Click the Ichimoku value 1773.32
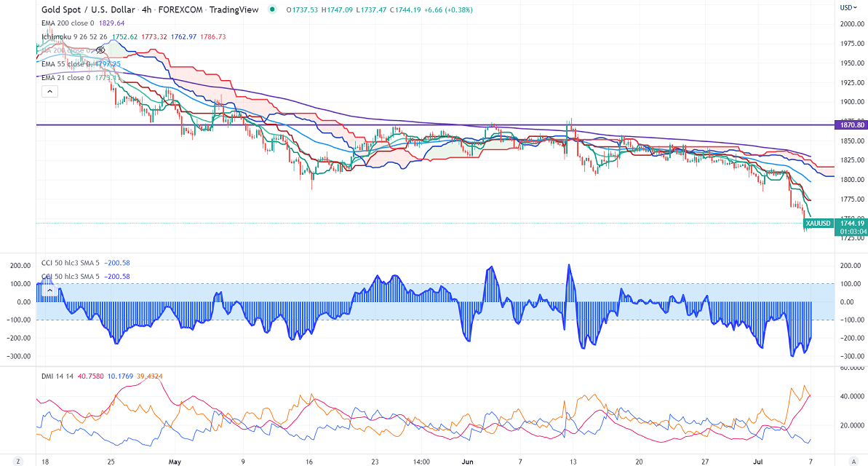868x466 pixels. pos(154,36)
